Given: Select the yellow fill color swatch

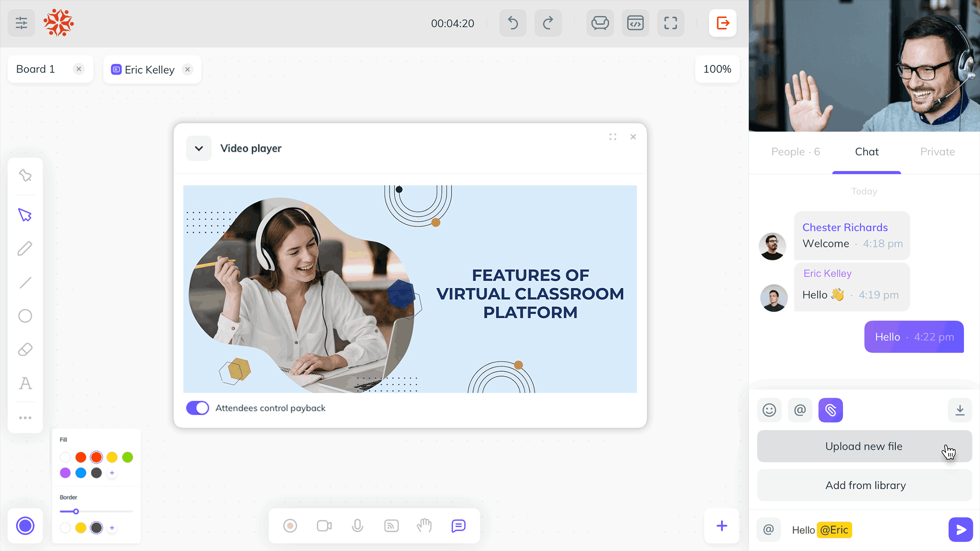Looking at the screenshot, I should pos(112,457).
